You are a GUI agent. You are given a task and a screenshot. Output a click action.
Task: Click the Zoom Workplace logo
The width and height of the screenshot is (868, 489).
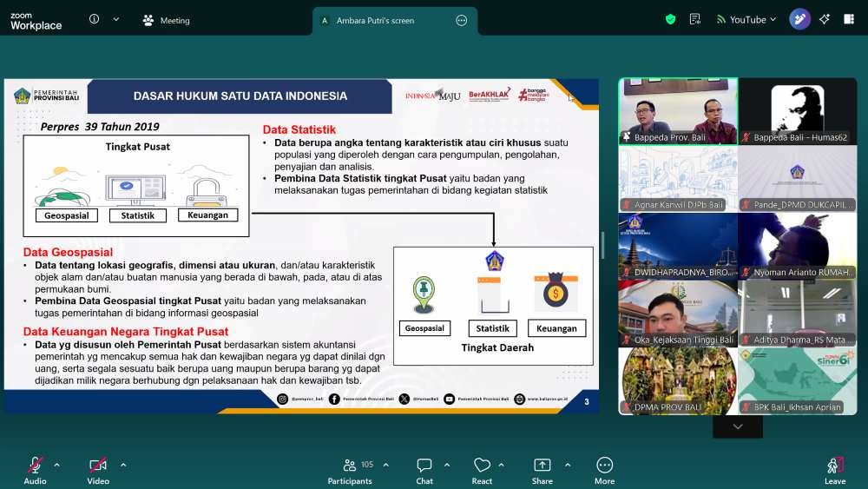[x=36, y=21]
